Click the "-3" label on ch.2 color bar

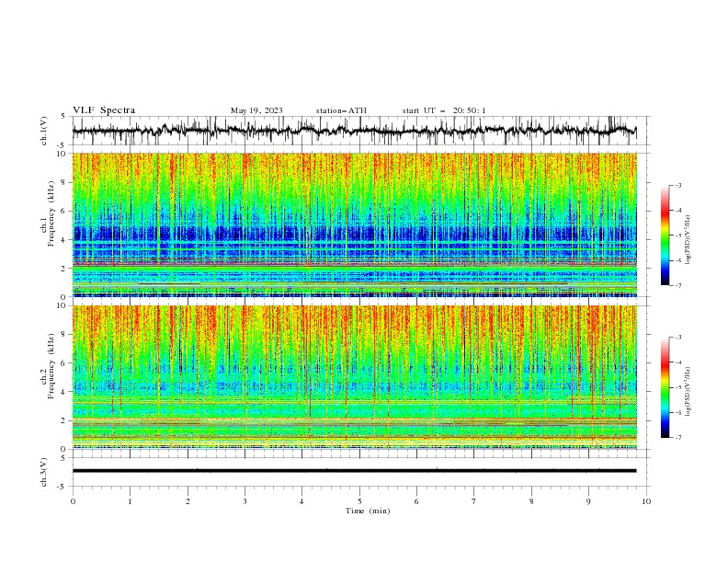tap(678, 338)
